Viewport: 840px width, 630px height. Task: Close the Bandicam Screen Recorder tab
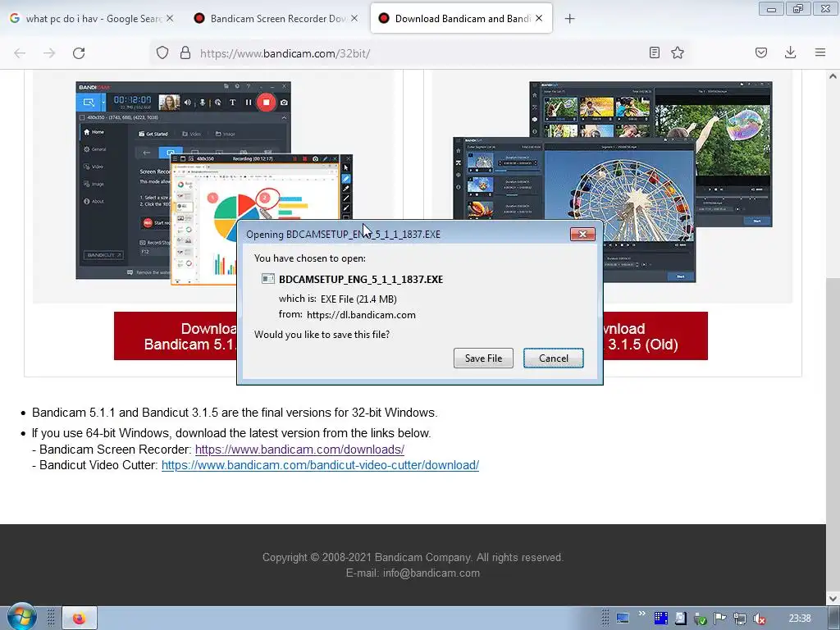click(x=354, y=18)
